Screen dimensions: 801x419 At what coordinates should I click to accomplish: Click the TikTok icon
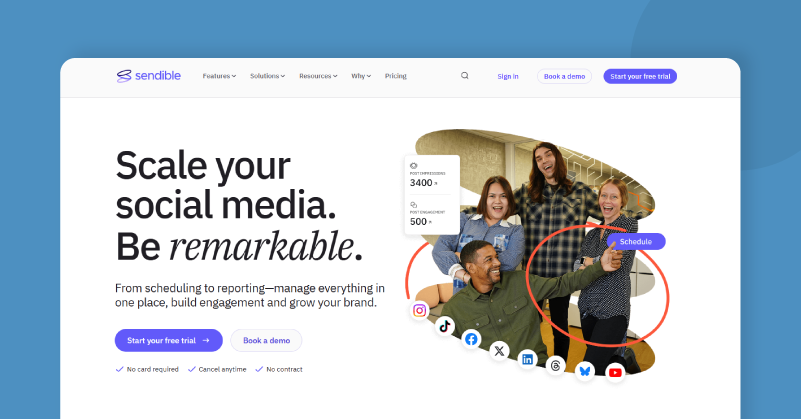[445, 326]
